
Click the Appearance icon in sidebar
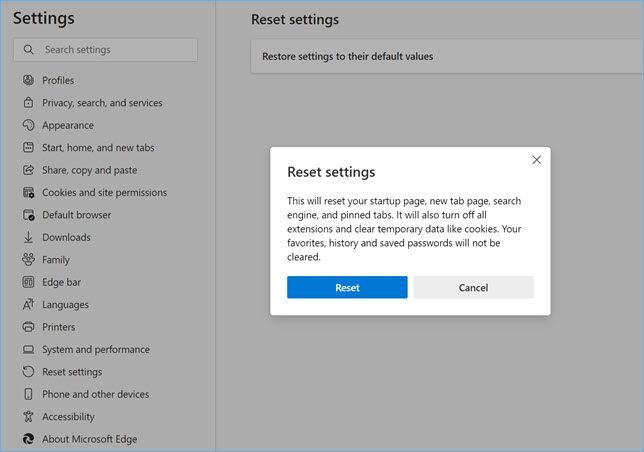click(28, 125)
